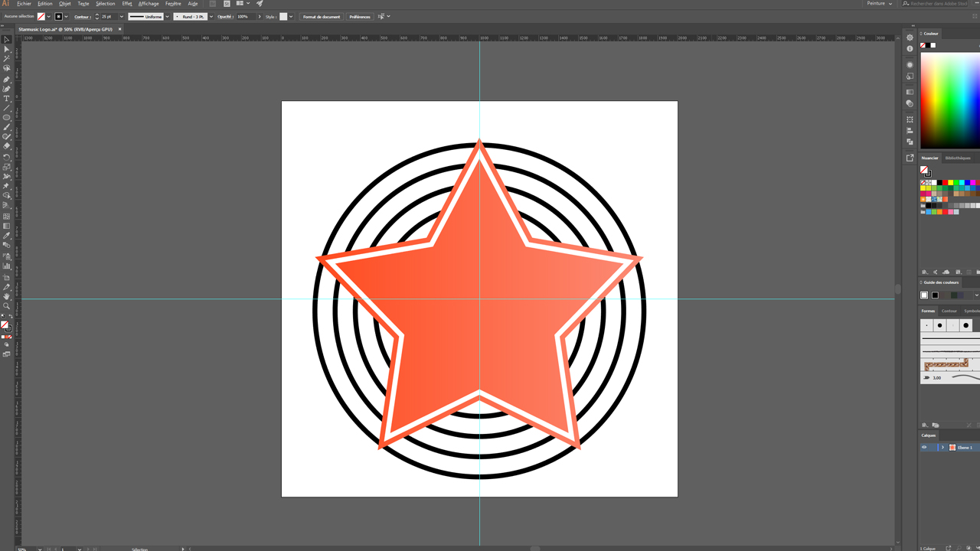Open the Export Assets panel icon in dock
The width and height of the screenshot is (980, 551).
point(910,158)
